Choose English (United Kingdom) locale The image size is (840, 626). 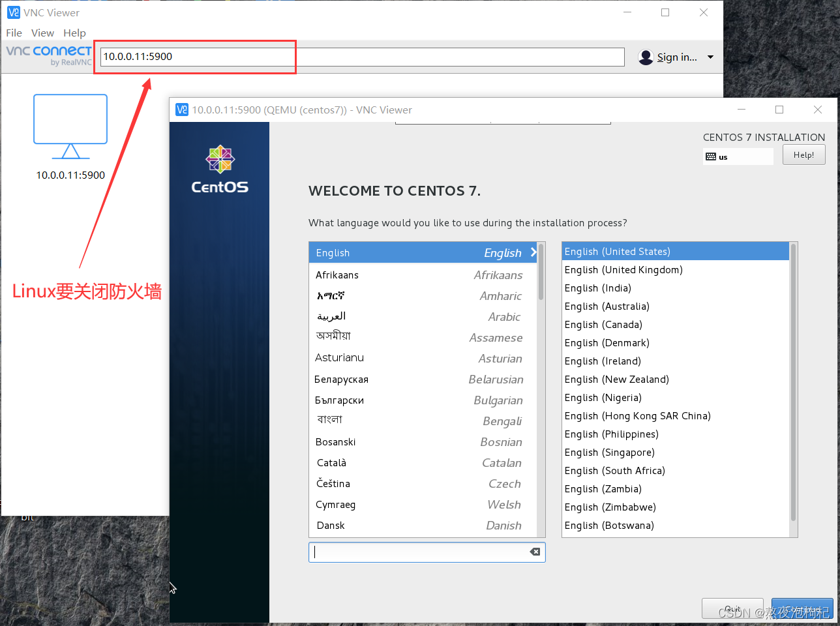(x=675, y=270)
